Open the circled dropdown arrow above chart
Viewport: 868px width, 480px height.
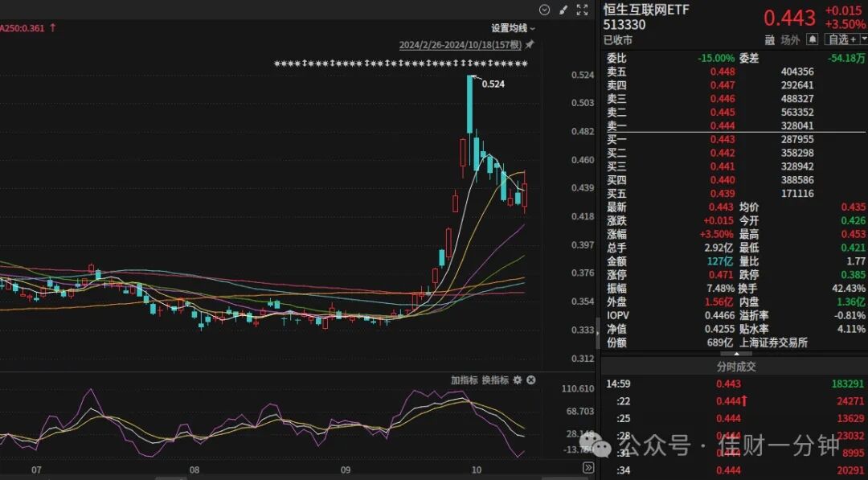click(x=545, y=10)
